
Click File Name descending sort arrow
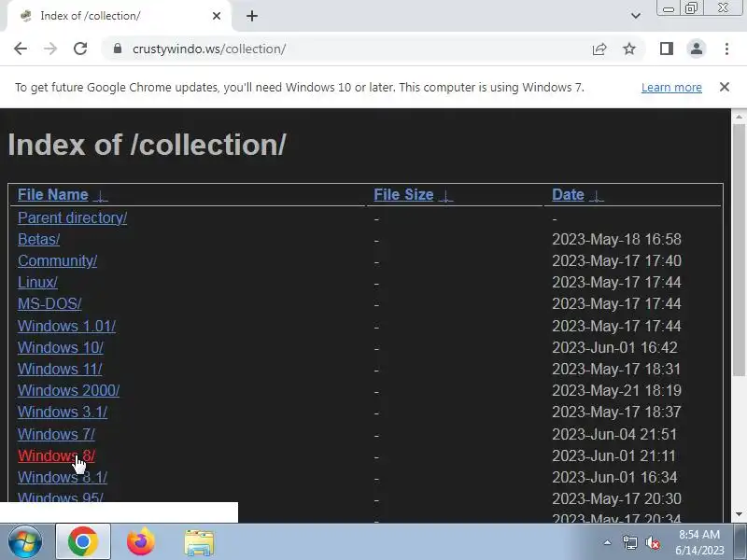[101, 196]
